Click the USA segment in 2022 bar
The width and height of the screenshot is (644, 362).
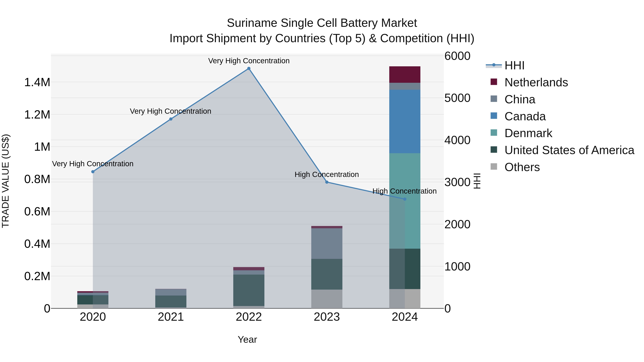click(249, 290)
